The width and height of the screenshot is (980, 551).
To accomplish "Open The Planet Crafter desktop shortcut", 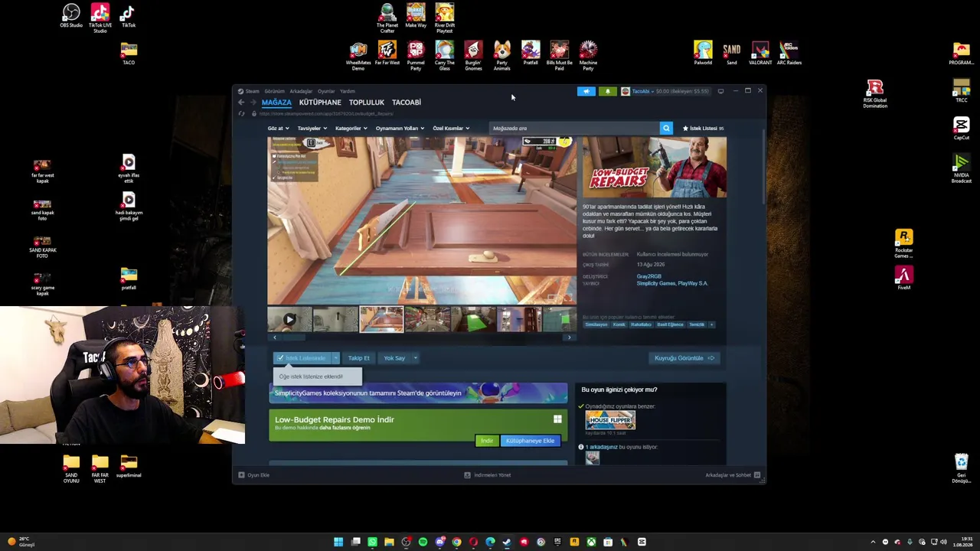I will pos(387,18).
